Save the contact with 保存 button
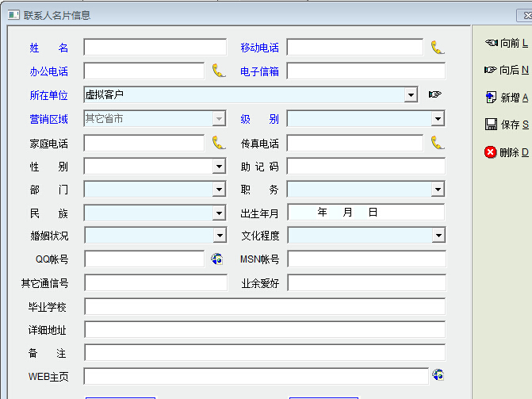This screenshot has width=532, height=399. [506, 125]
